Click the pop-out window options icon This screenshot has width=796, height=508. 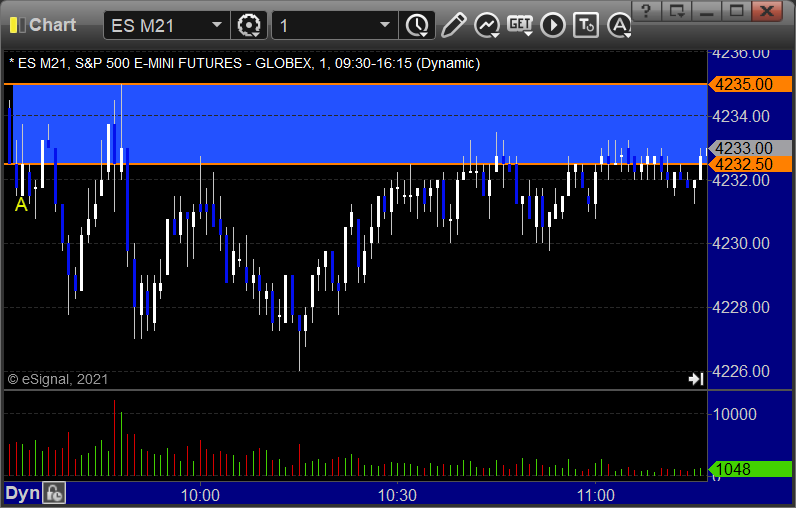tap(677, 11)
